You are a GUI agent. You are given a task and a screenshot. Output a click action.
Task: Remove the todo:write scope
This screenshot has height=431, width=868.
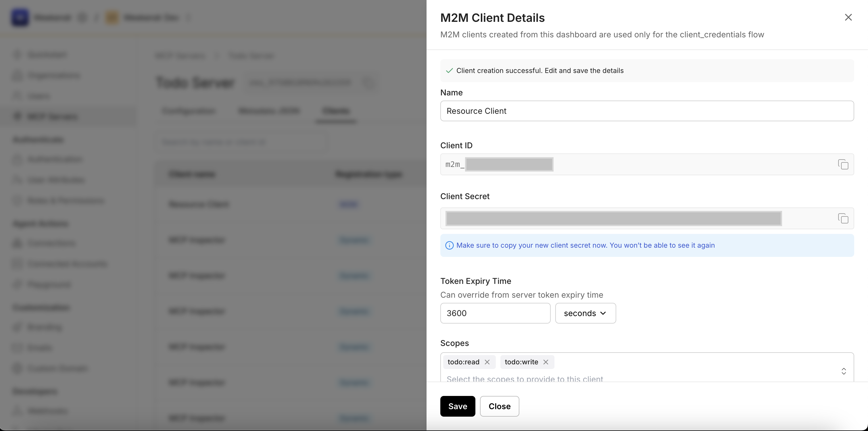pos(546,362)
